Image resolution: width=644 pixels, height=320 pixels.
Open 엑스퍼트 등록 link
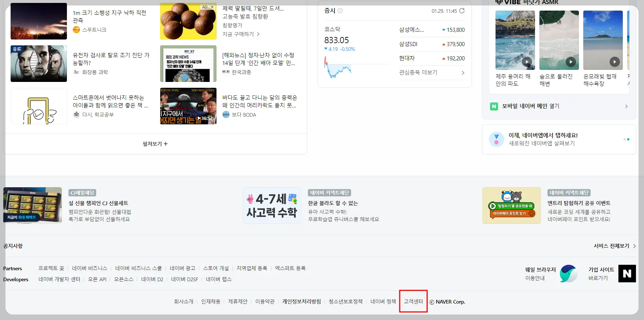coord(290,268)
